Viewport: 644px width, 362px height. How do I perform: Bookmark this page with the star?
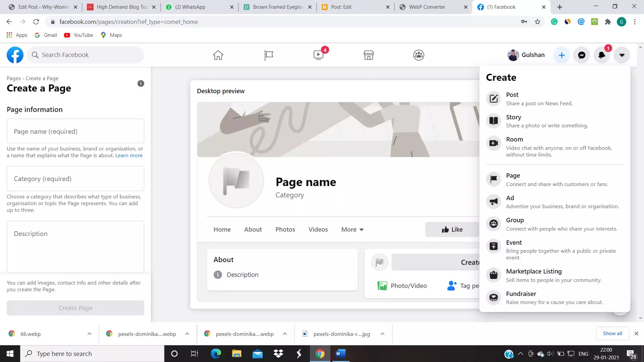pyautogui.click(x=537, y=22)
